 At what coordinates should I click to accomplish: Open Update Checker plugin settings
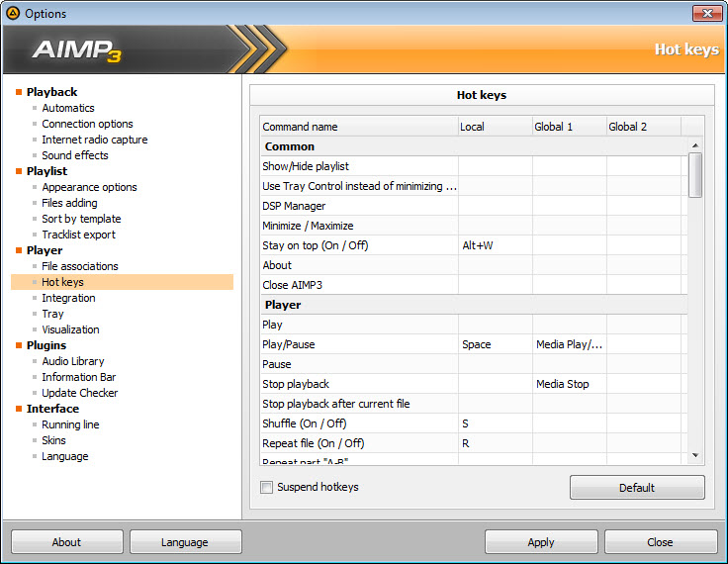(80, 393)
